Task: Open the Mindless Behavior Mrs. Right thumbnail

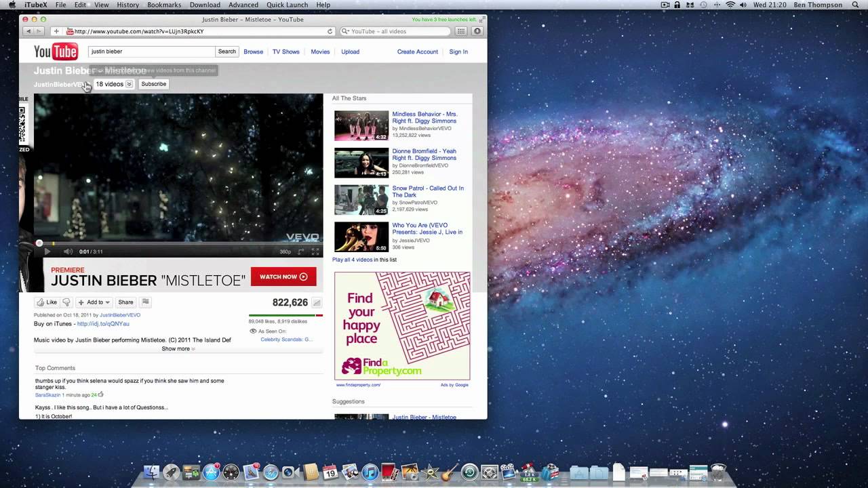Action: click(x=361, y=125)
